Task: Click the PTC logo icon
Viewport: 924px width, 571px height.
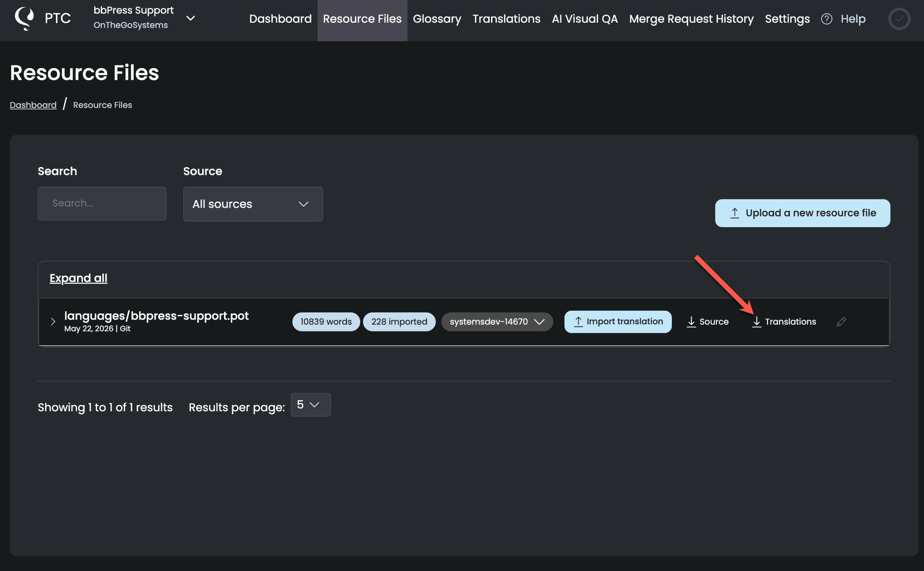Action: pyautogui.click(x=24, y=18)
